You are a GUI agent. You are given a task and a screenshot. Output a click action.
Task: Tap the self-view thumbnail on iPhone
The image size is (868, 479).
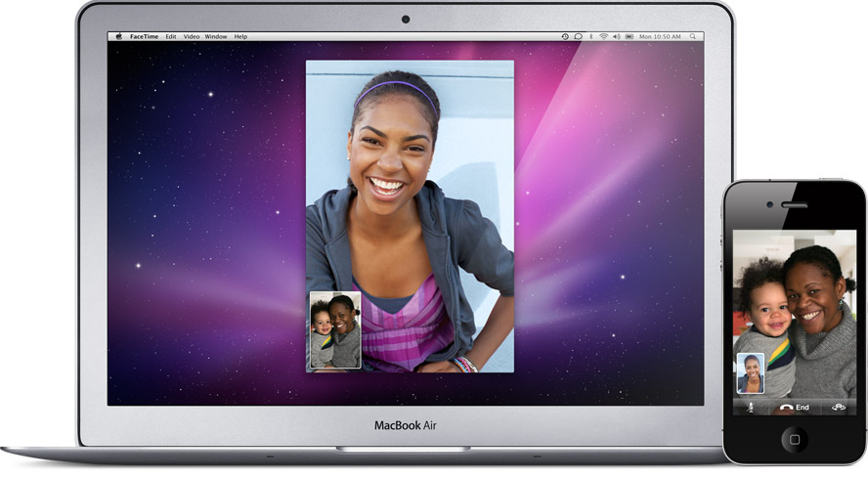[x=750, y=374]
